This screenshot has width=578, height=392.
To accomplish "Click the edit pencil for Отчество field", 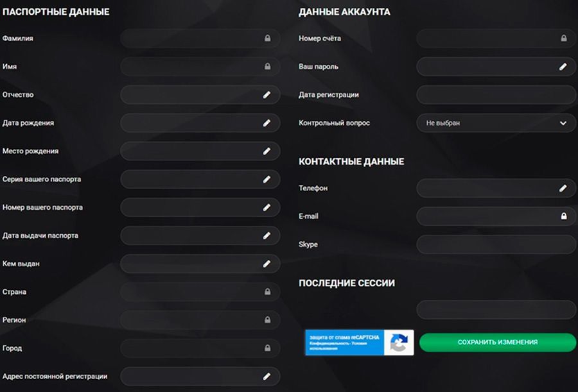I will pos(268,94).
